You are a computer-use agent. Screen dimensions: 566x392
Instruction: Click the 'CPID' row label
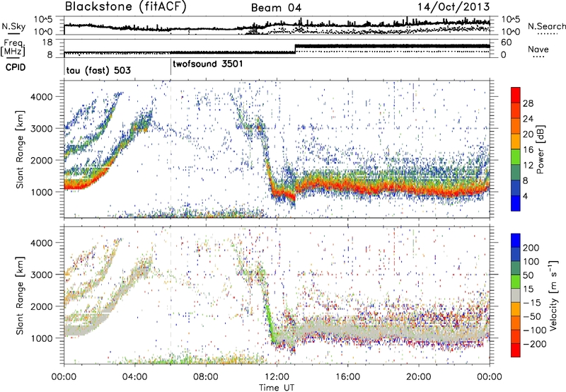16,67
